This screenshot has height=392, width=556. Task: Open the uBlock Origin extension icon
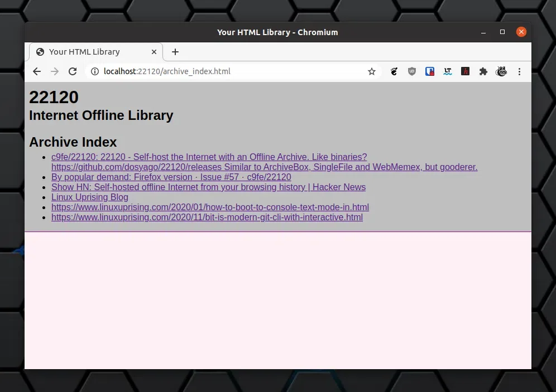(412, 71)
